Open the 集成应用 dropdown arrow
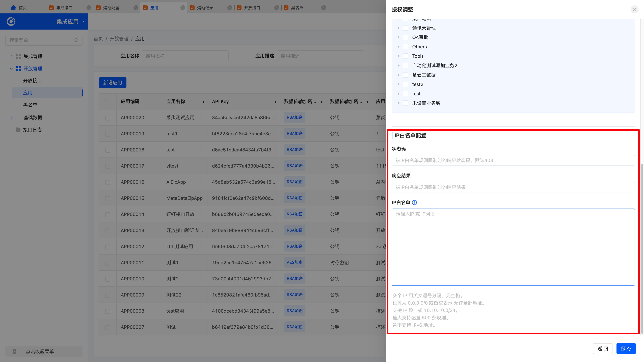This screenshot has height=362, width=644. point(84,21)
